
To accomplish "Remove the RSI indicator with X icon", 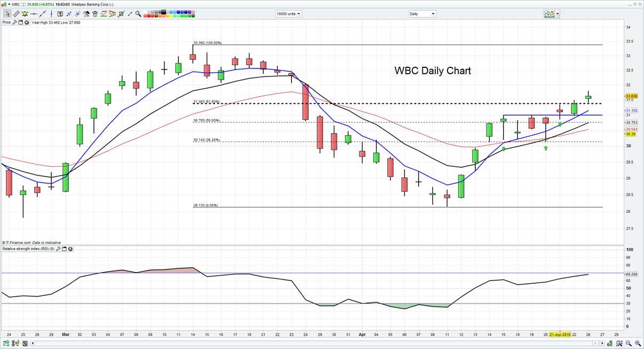I will (70, 249).
